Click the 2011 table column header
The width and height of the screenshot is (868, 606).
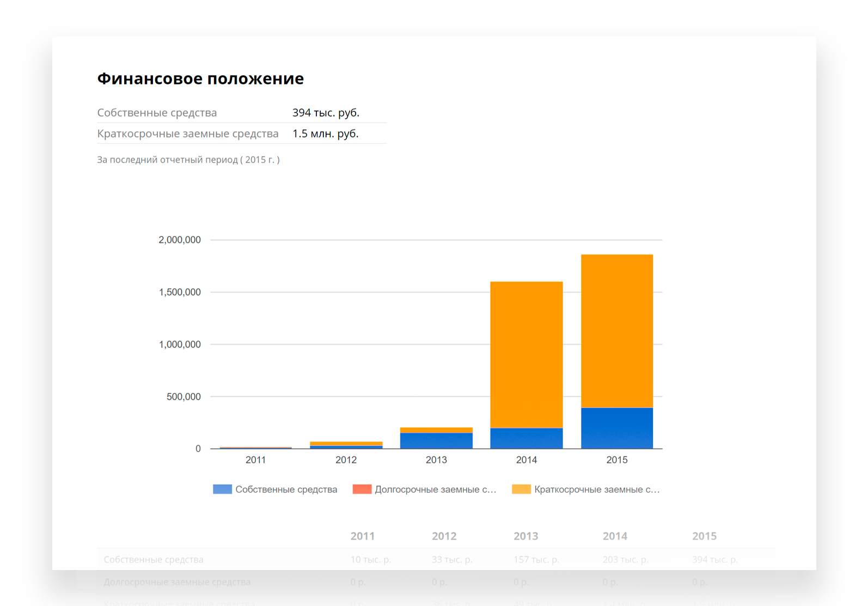pos(363,536)
